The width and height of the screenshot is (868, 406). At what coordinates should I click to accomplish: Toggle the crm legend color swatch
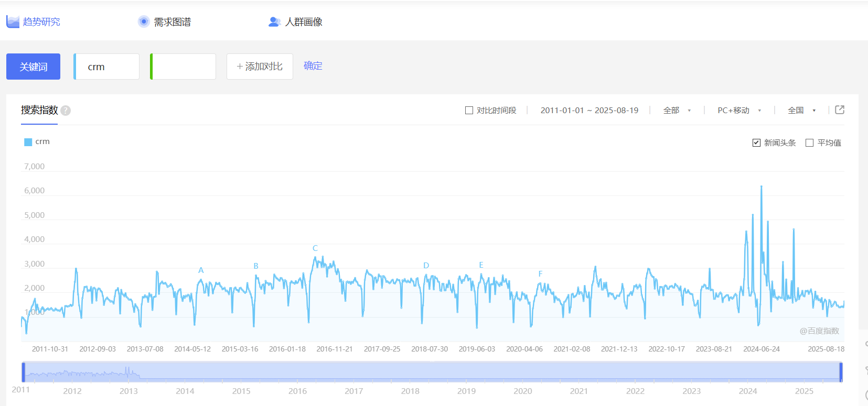[x=28, y=142]
